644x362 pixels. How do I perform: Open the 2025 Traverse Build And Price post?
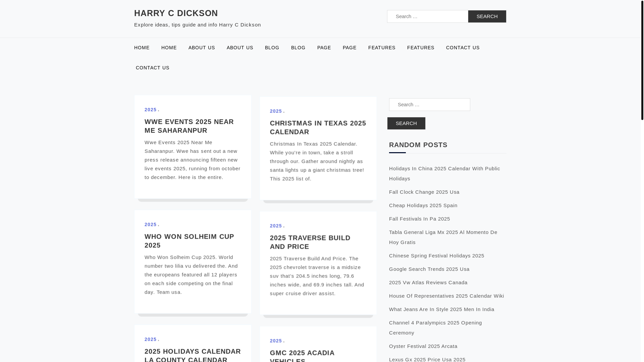[x=310, y=242]
